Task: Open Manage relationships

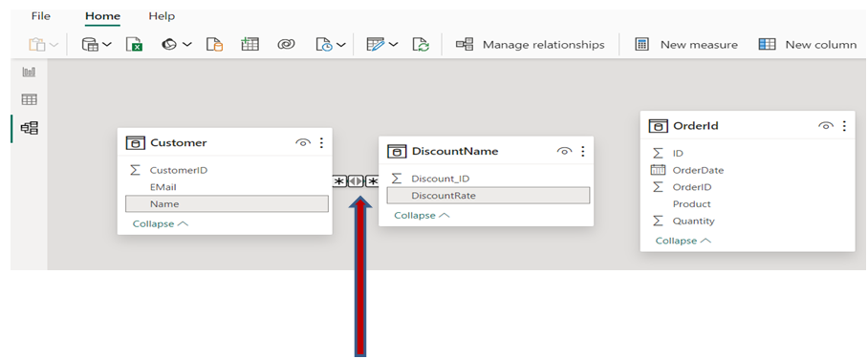Action: (x=531, y=45)
